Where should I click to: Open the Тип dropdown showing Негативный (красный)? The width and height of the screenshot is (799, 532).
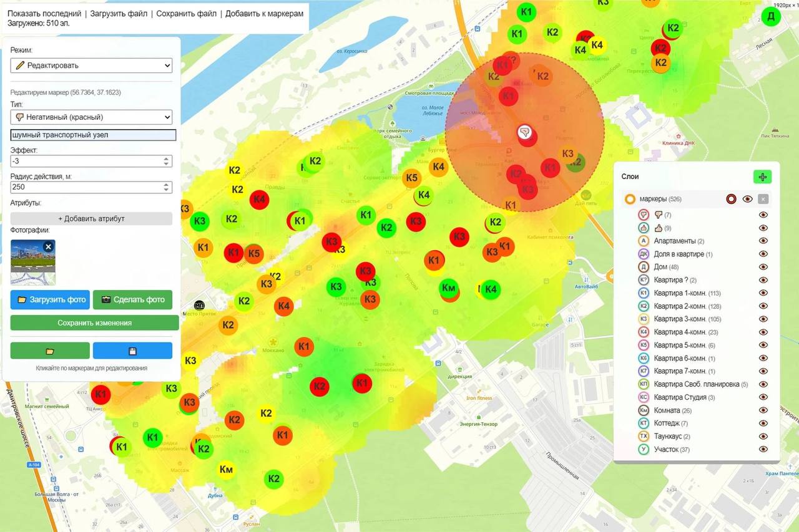[91, 117]
